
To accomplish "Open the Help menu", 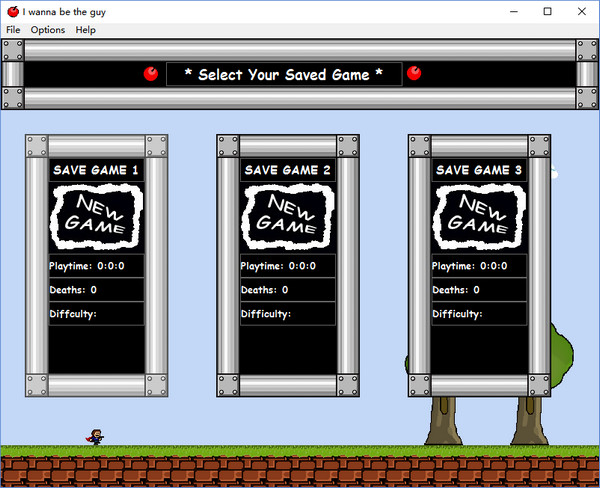I will click(x=86, y=30).
